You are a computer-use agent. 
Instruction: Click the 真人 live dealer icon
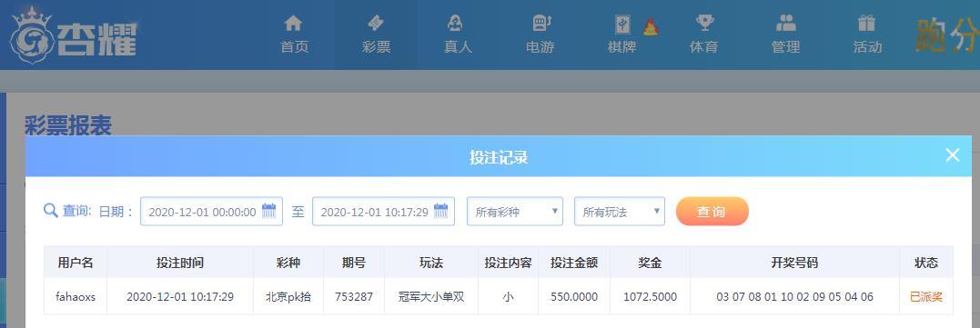pyautogui.click(x=456, y=24)
